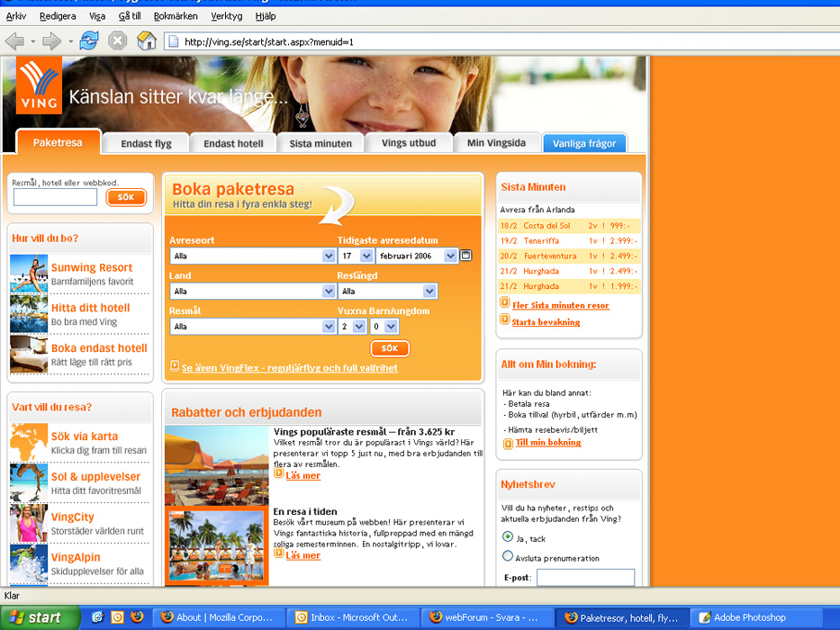840x630 pixels.
Task: Click the browser Forward arrow button
Action: pos(51,41)
